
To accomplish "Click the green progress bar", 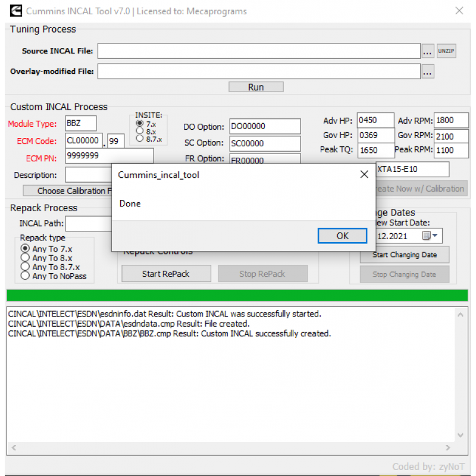I will click(x=236, y=295).
